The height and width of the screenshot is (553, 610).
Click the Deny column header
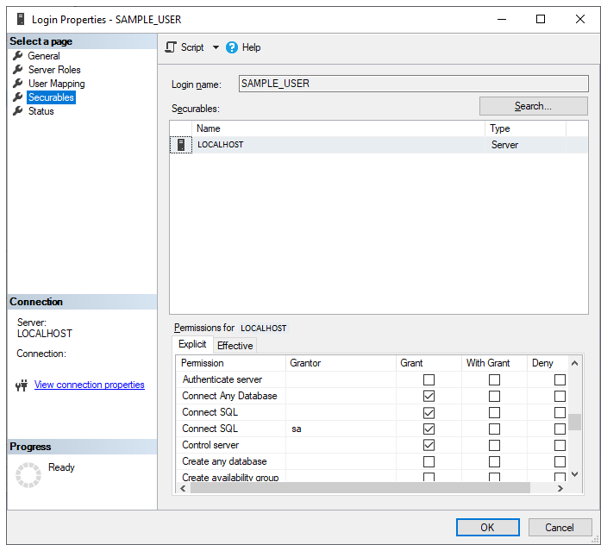(x=548, y=363)
